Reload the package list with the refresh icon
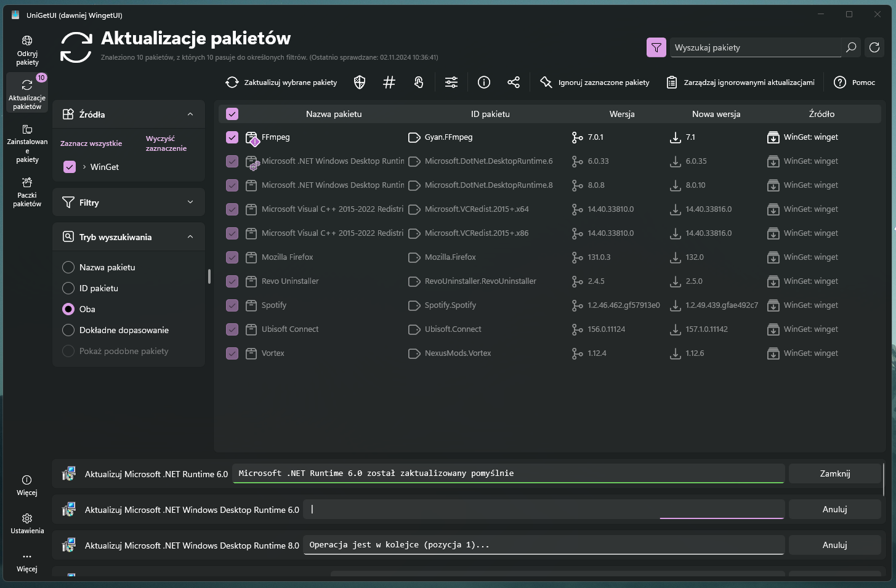This screenshot has width=896, height=588. 874,47
